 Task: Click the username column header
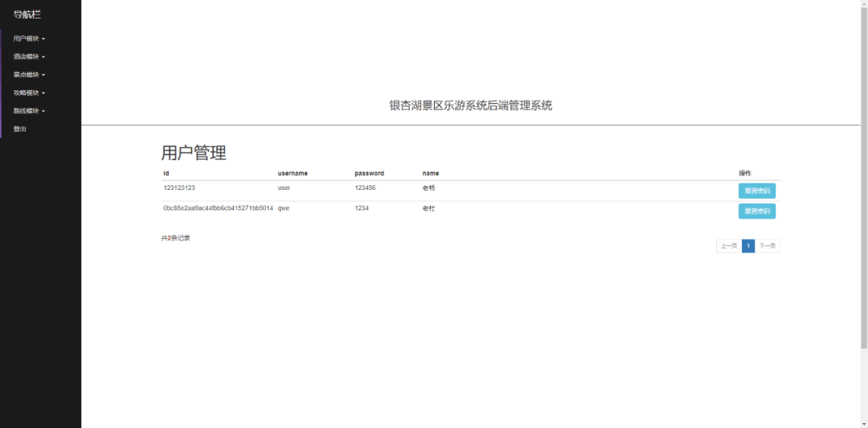[x=293, y=174]
